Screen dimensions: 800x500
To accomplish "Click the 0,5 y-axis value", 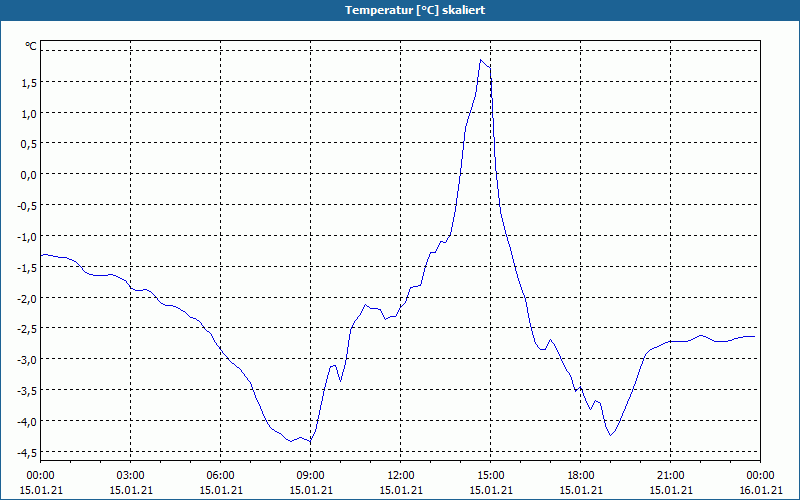I will click(x=29, y=144).
